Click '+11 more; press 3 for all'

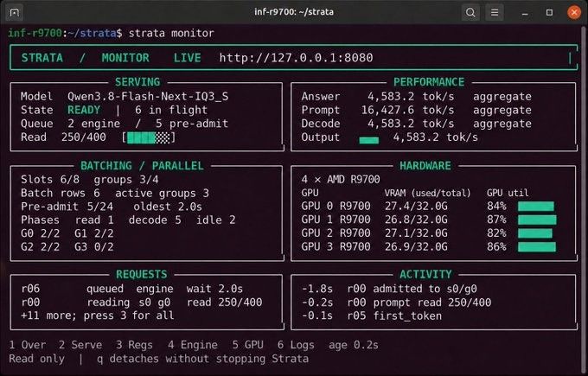(98, 315)
